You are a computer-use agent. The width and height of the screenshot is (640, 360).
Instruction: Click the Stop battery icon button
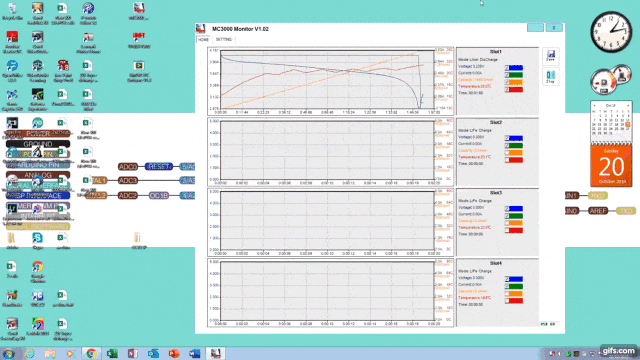[x=551, y=76]
